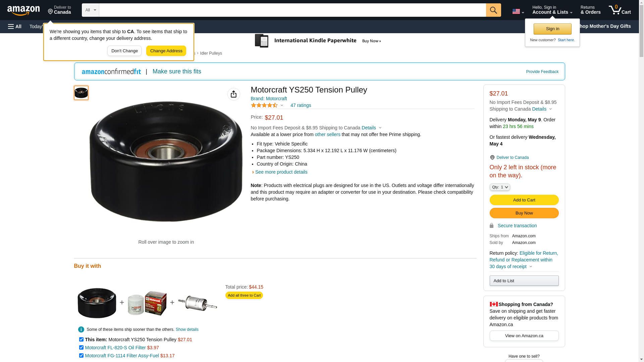Click the star rating icons
Viewport: 644px width, 362px height.
click(264, 105)
